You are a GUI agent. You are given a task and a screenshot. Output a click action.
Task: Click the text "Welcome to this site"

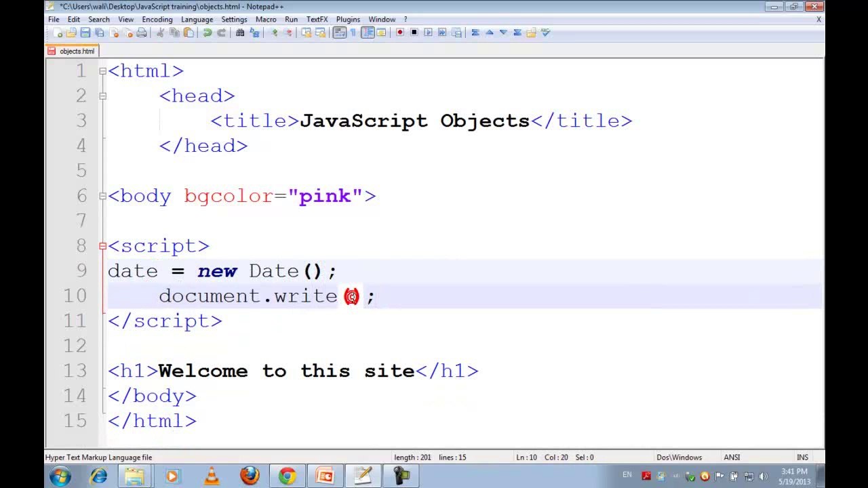(286, 371)
